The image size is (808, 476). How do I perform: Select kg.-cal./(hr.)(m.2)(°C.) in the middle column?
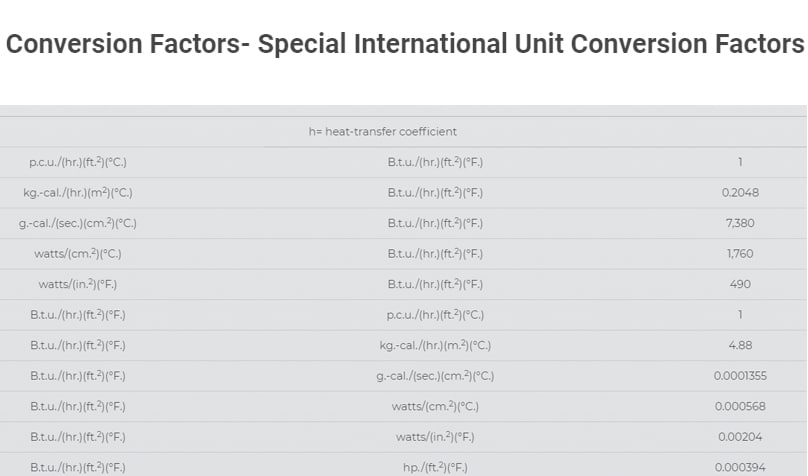tap(441, 345)
